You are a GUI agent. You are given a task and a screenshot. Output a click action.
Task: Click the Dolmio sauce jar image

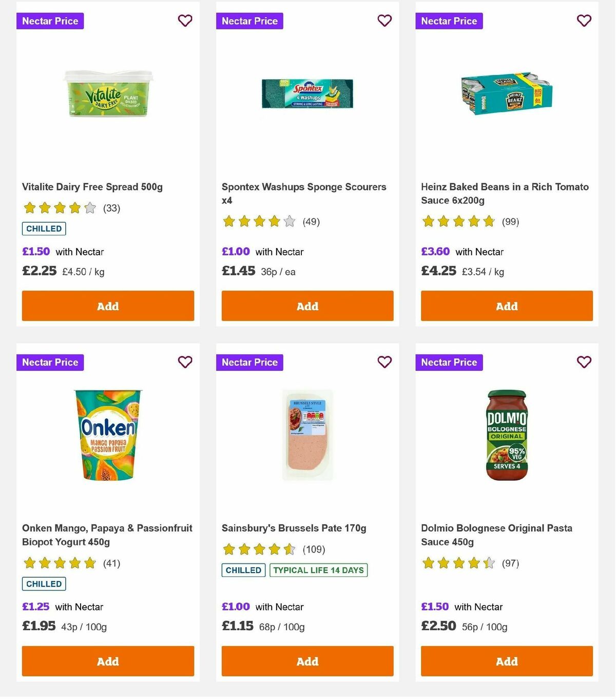(x=506, y=437)
